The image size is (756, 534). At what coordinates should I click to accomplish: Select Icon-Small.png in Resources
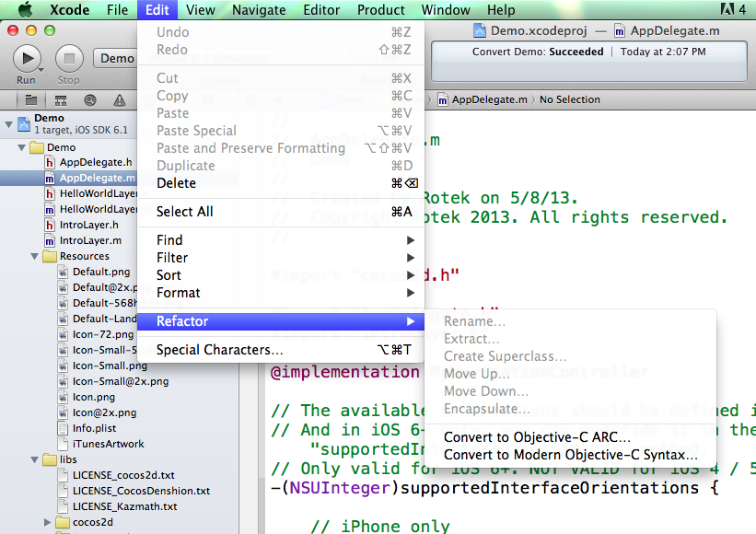tap(110, 366)
